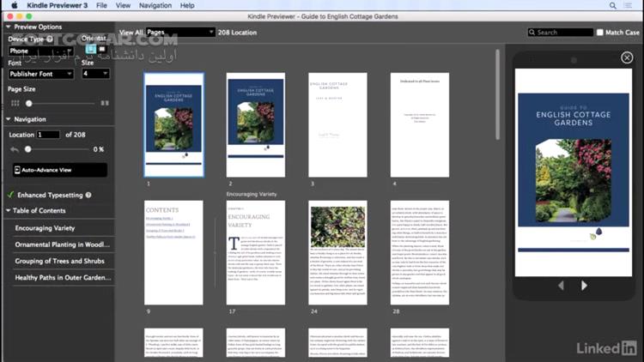Click '208 Location' text
644x362 pixels.
[237, 33]
